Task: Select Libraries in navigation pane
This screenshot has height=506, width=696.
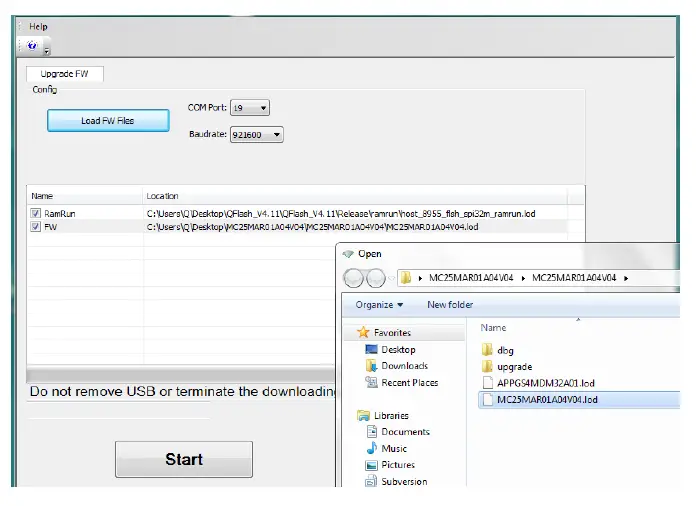Action: [x=391, y=415]
